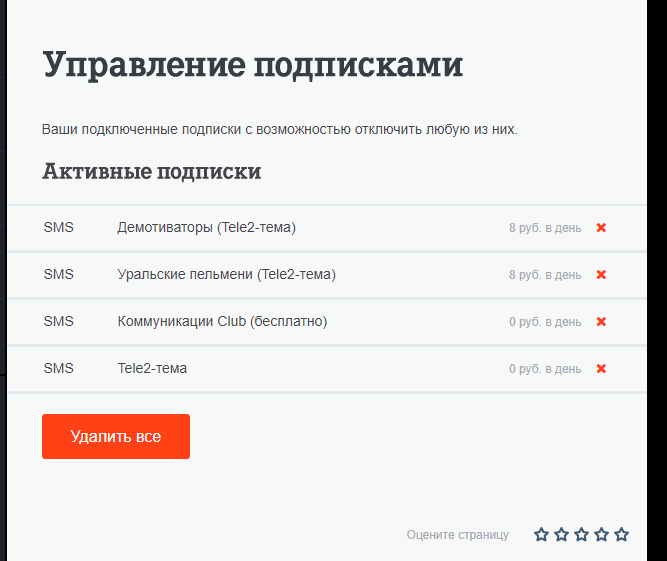Screen dimensions: 667x561
Task: Click the Демотиваторы (Tele2-тема) subscription name
Action: [x=206, y=227]
